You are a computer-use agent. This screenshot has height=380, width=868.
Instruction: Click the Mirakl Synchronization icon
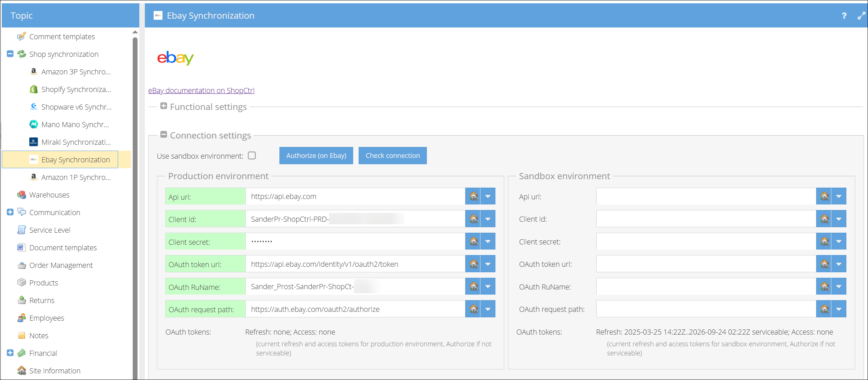34,142
